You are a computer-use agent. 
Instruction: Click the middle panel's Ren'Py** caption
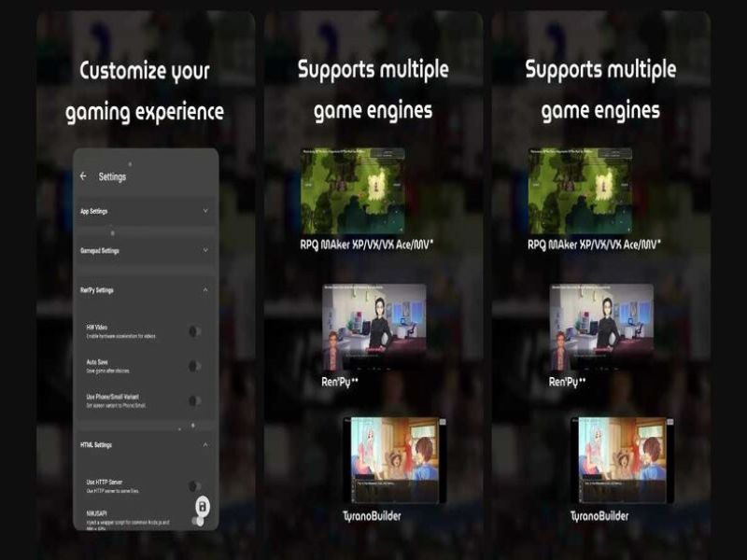[340, 382]
